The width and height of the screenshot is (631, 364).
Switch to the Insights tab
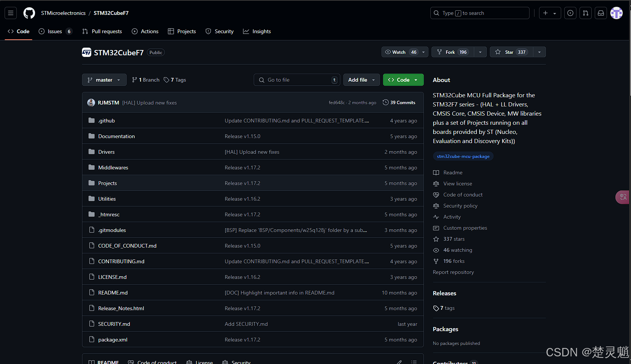coord(257,31)
